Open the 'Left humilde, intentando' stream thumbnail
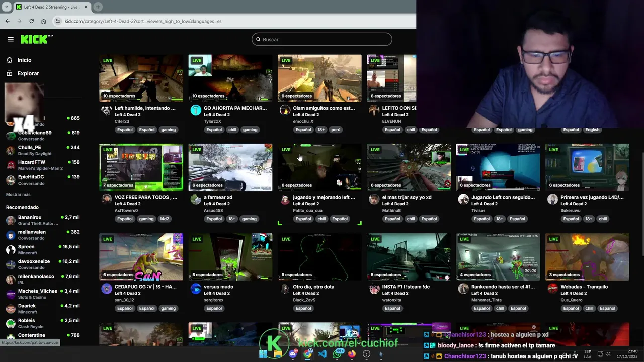This screenshot has height=362, width=644. pyautogui.click(x=141, y=78)
